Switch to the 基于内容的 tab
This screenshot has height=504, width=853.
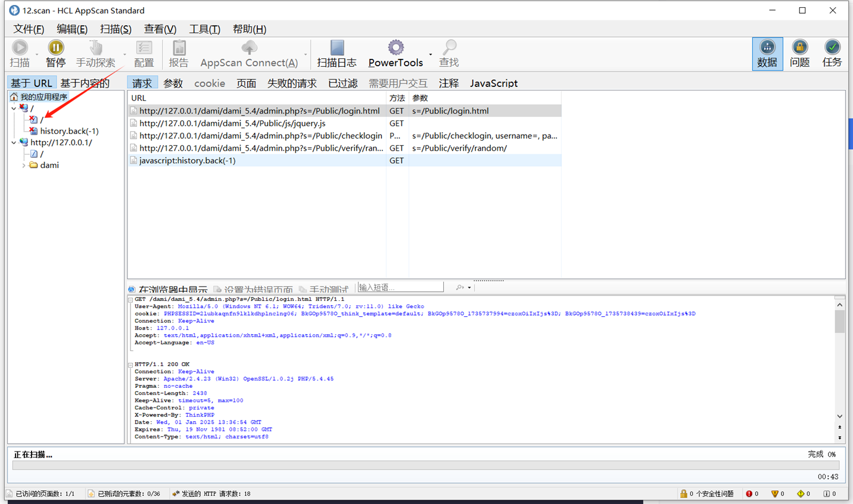point(85,83)
